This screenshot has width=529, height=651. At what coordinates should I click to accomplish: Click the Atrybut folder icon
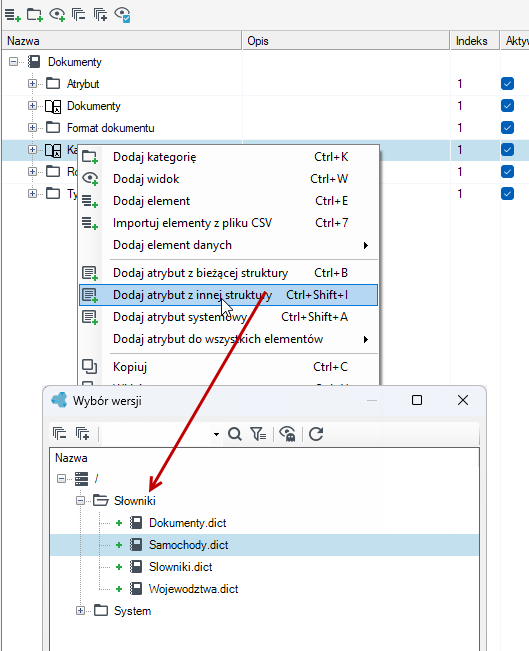53,83
